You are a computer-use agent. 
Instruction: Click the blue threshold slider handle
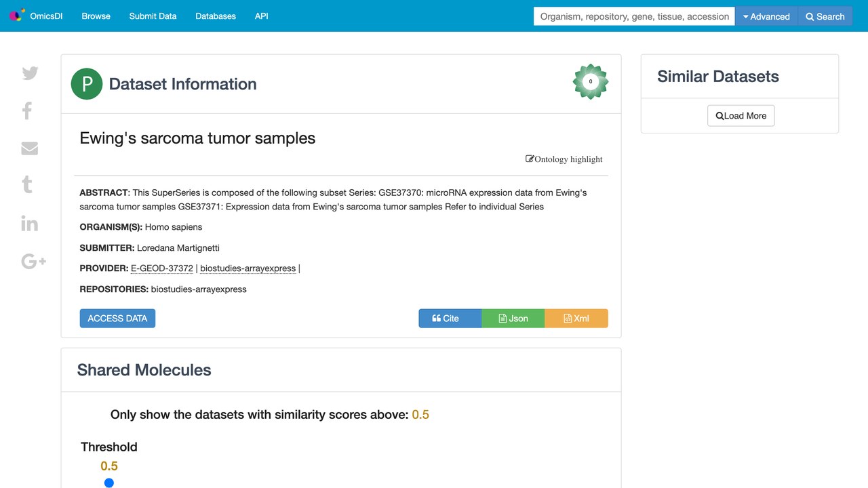(109, 483)
